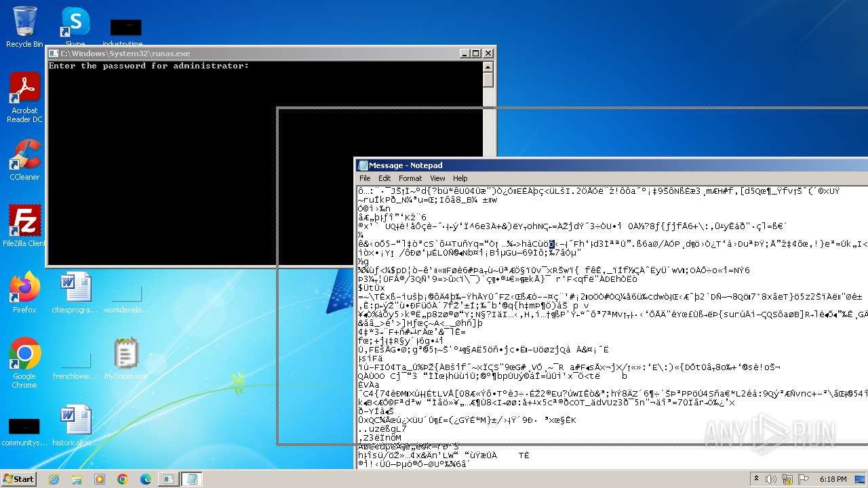868x488 pixels.
Task: Open Microsoft Edge from the taskbar
Action: pyautogui.click(x=146, y=479)
